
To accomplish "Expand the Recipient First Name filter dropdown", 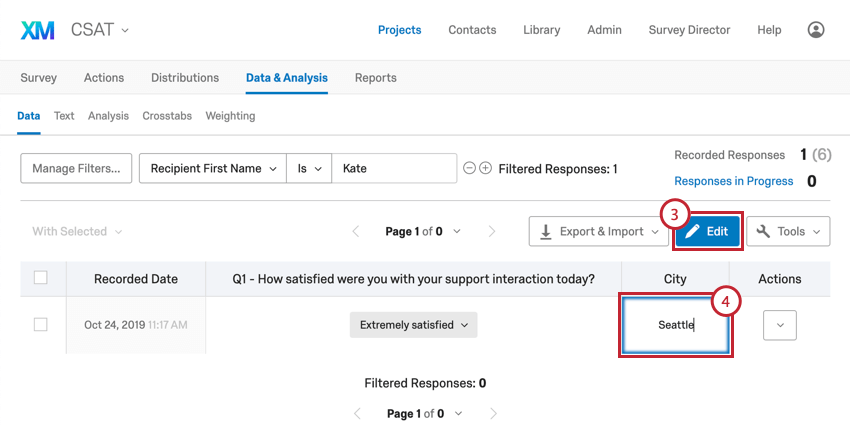I will pos(212,169).
